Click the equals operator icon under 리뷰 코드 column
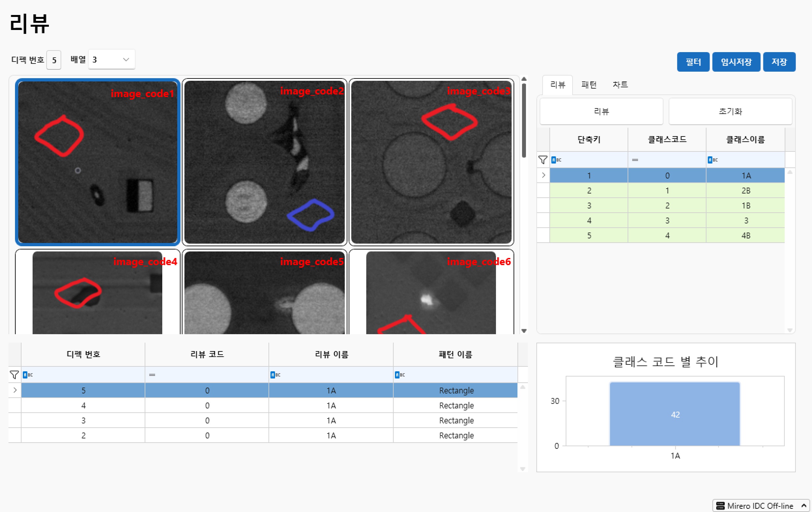This screenshot has width=812, height=512. [x=152, y=375]
